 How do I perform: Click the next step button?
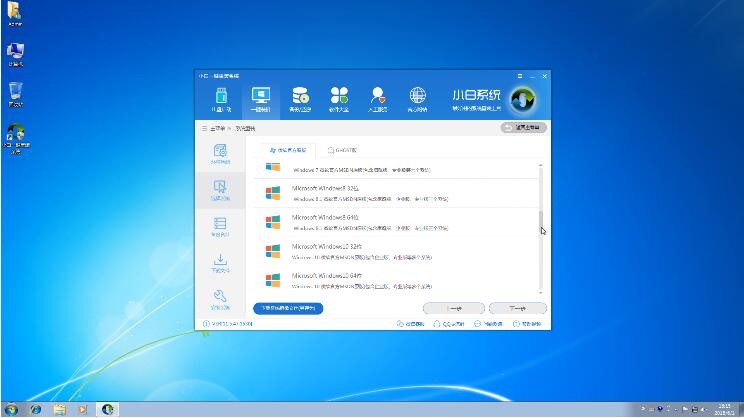coord(518,308)
